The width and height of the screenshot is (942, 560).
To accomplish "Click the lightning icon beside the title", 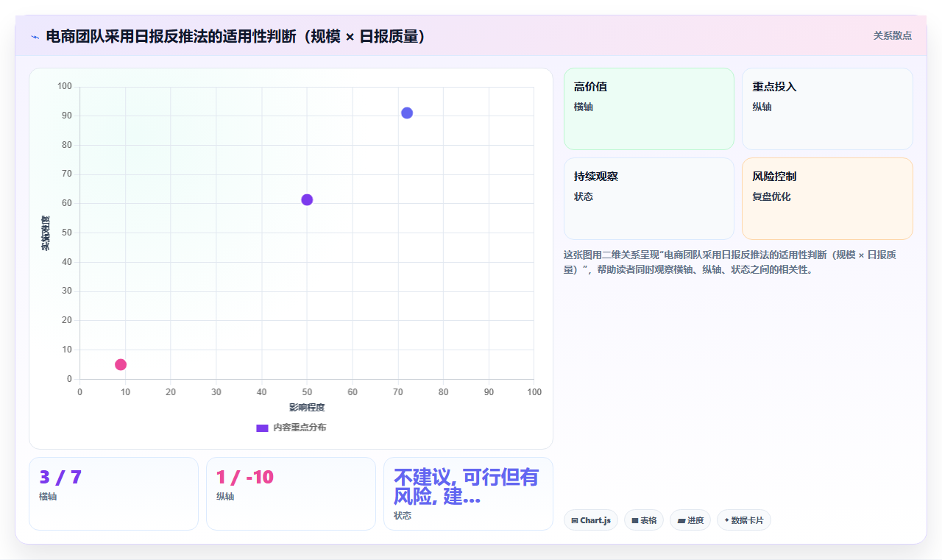I will tap(35, 37).
